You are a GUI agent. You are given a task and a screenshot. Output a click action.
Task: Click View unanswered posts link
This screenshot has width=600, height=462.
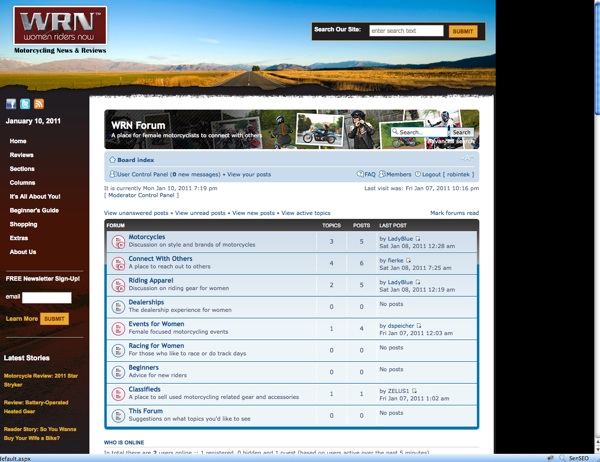click(x=138, y=213)
